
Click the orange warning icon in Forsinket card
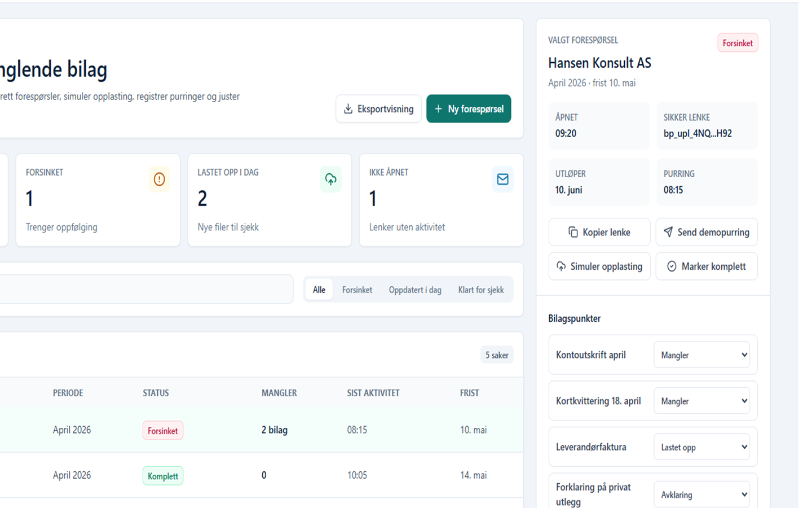tap(160, 179)
